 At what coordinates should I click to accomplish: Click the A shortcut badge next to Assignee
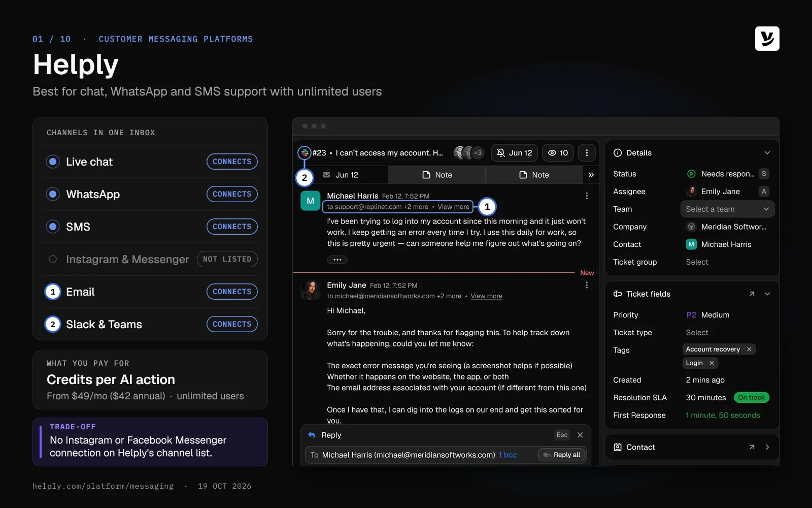(764, 192)
